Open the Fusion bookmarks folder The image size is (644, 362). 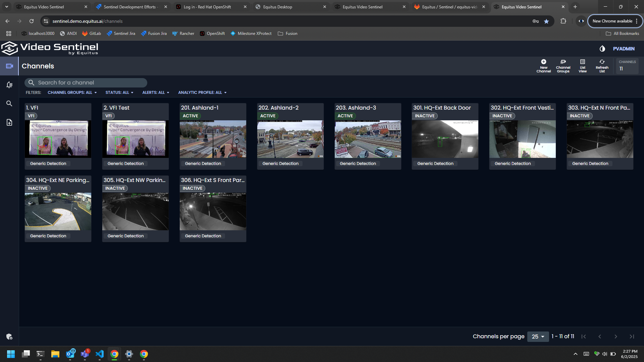coord(287,34)
